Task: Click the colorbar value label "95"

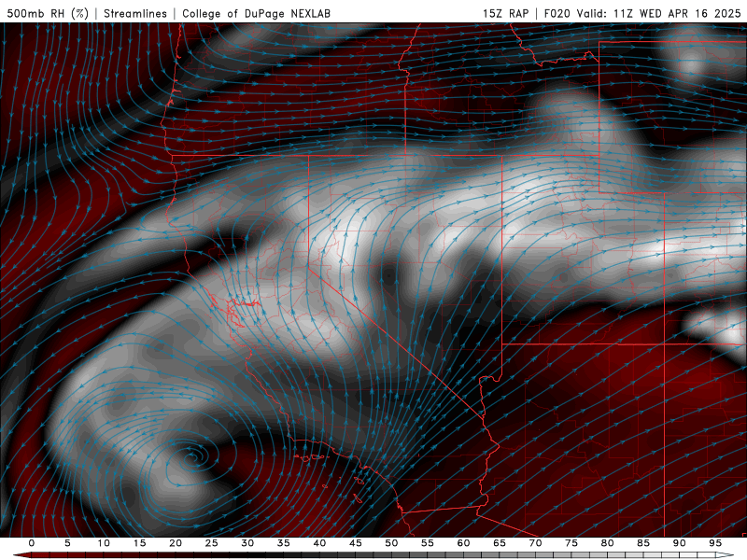Action: 715,543
